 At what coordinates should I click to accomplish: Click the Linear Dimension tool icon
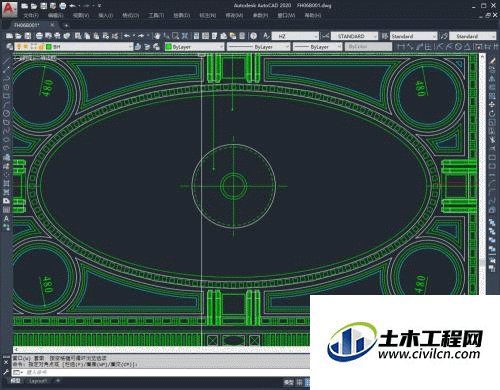coord(402,47)
